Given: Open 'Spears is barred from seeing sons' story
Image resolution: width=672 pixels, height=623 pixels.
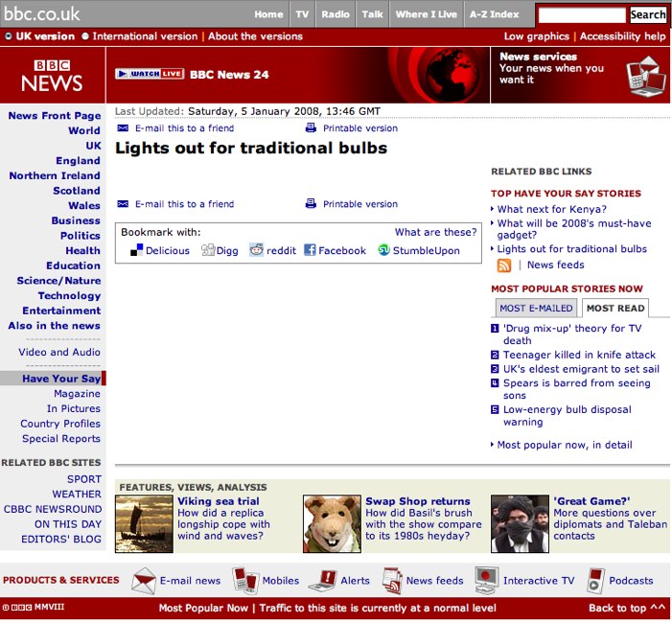Looking at the screenshot, I should [x=576, y=389].
